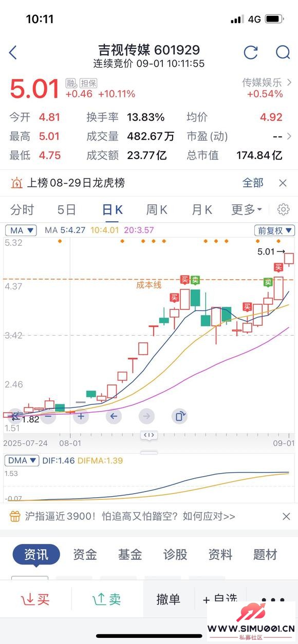Tap the rotate screen icon on chart
The width and height of the screenshot is (298, 644).
179,416
